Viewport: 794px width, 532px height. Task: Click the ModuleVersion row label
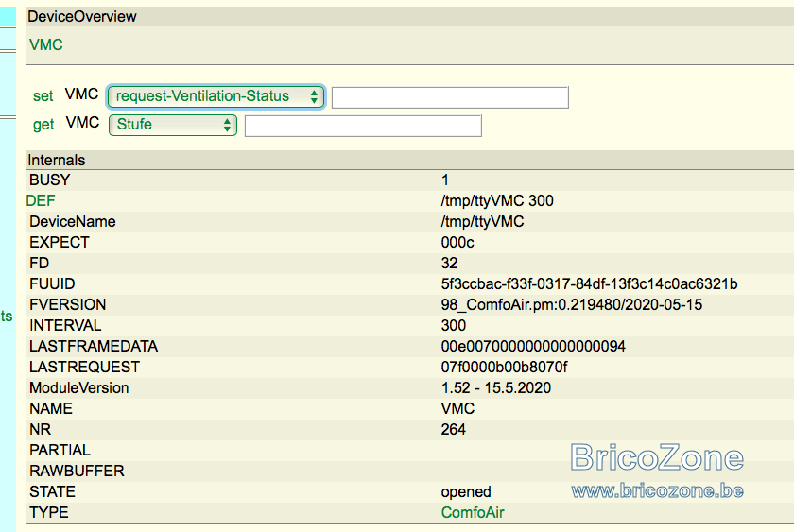(x=79, y=387)
